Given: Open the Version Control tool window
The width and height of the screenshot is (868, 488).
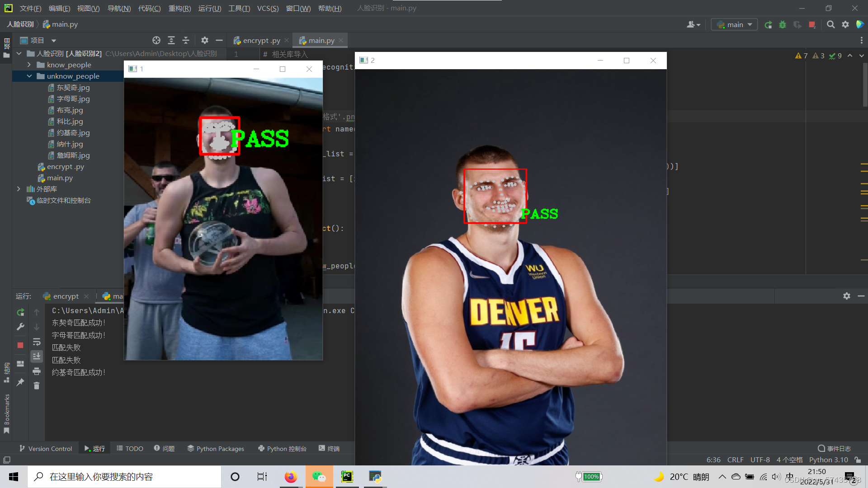Looking at the screenshot, I should tap(46, 449).
